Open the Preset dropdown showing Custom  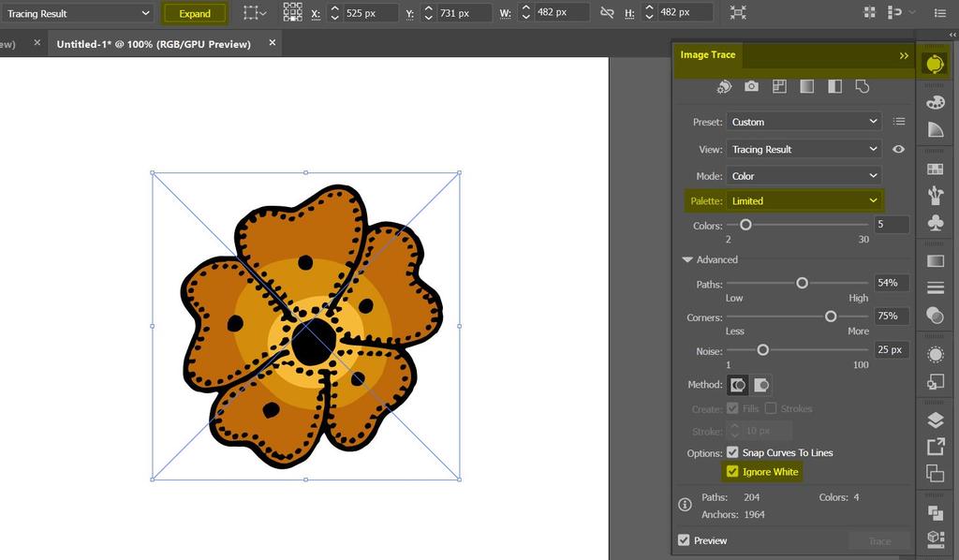coord(804,122)
